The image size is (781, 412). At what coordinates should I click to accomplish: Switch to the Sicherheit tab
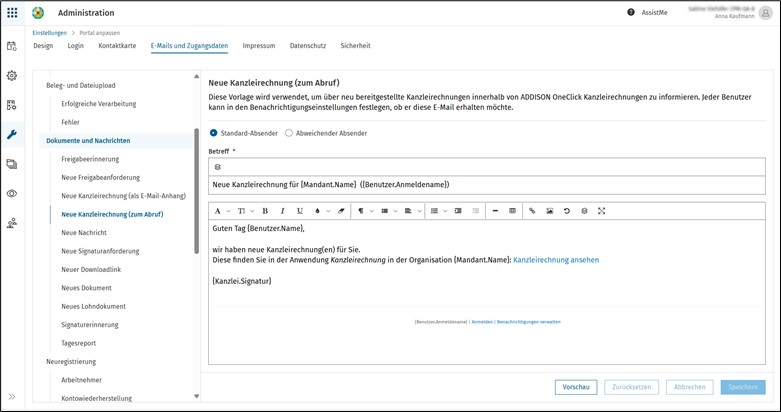pyautogui.click(x=356, y=46)
